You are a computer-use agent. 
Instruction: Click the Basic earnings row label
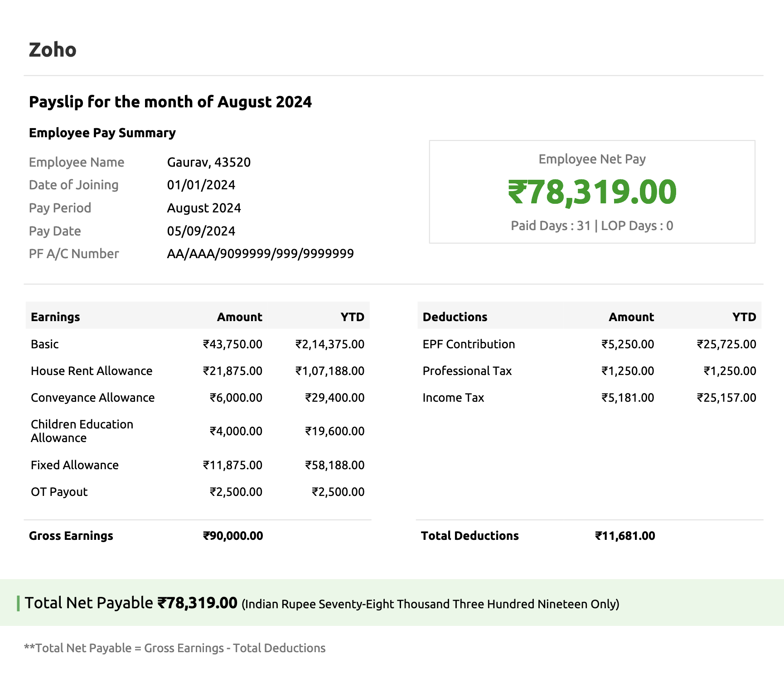45,344
